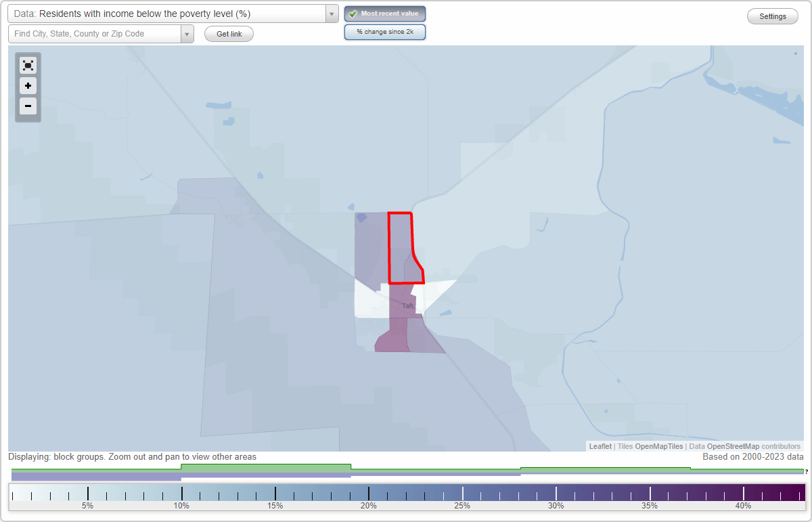Click the Taft label on the map
This screenshot has width=812, height=522.
pos(407,306)
